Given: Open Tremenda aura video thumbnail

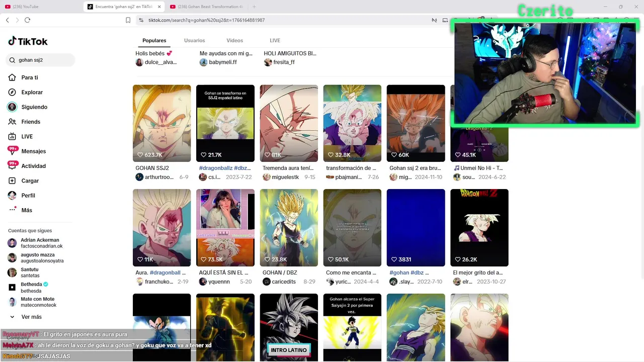Looking at the screenshot, I should click(x=289, y=123).
